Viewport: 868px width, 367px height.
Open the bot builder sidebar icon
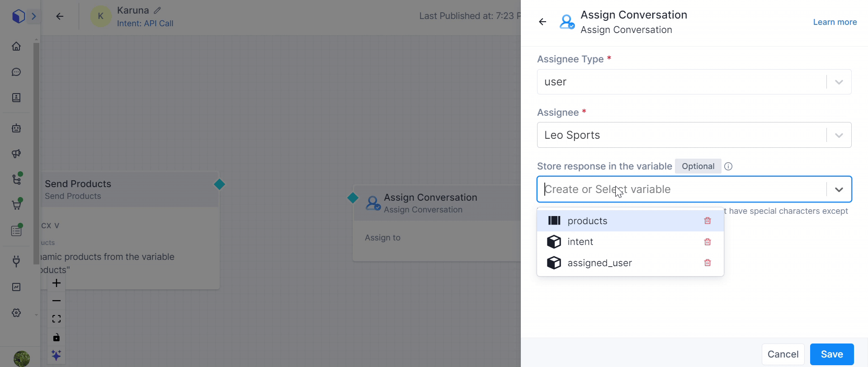pyautogui.click(x=16, y=128)
